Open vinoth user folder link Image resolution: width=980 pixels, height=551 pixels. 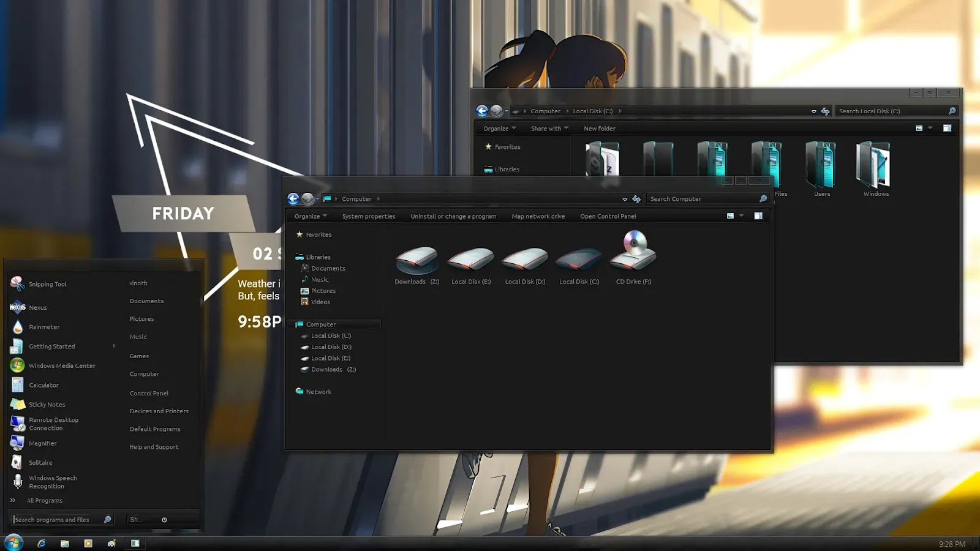138,283
